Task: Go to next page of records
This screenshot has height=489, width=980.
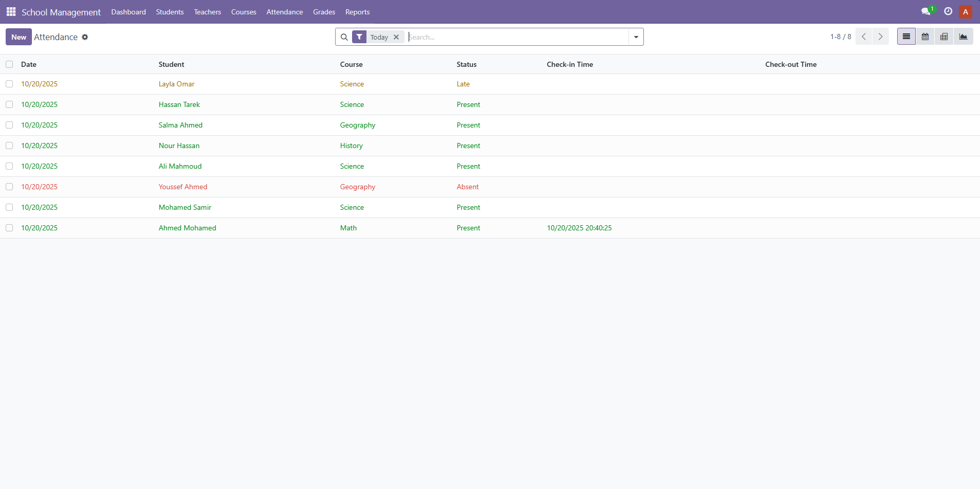Action: (881, 37)
